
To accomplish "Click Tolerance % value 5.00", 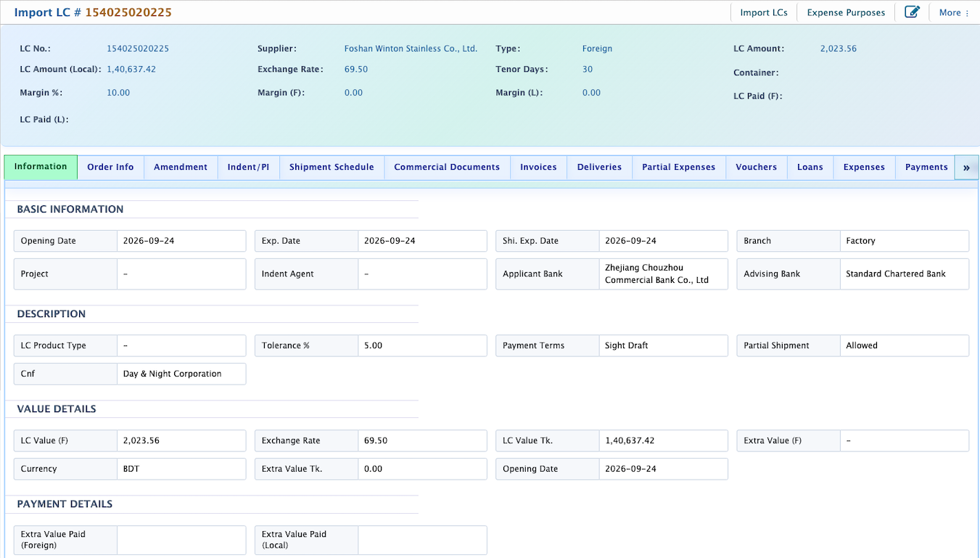I will pyautogui.click(x=422, y=345).
